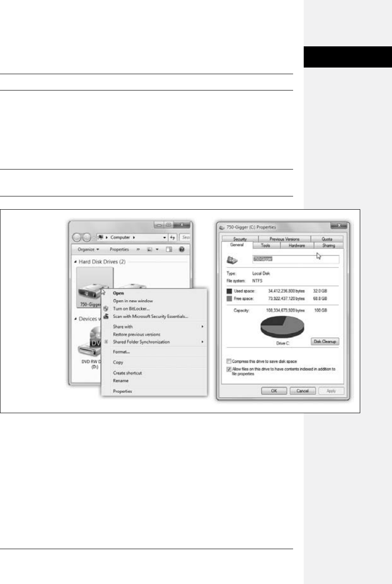Choose Create shortcut from context menu
392x584 pixels.
point(128,373)
